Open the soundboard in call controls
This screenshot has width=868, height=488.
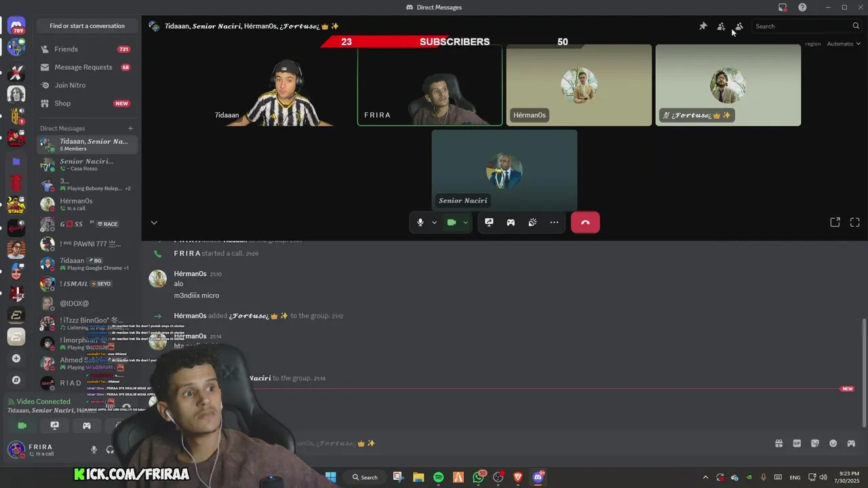click(532, 222)
